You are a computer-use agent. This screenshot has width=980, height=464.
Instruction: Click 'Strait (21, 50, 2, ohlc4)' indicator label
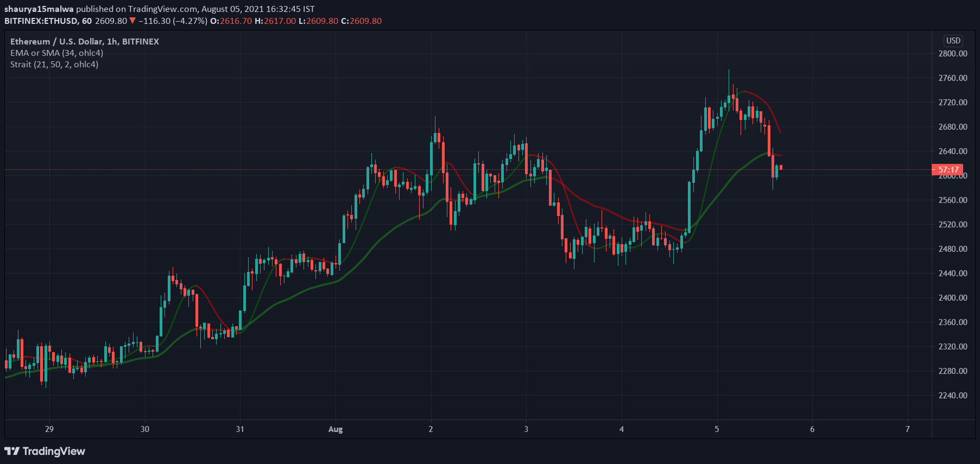coord(54,64)
